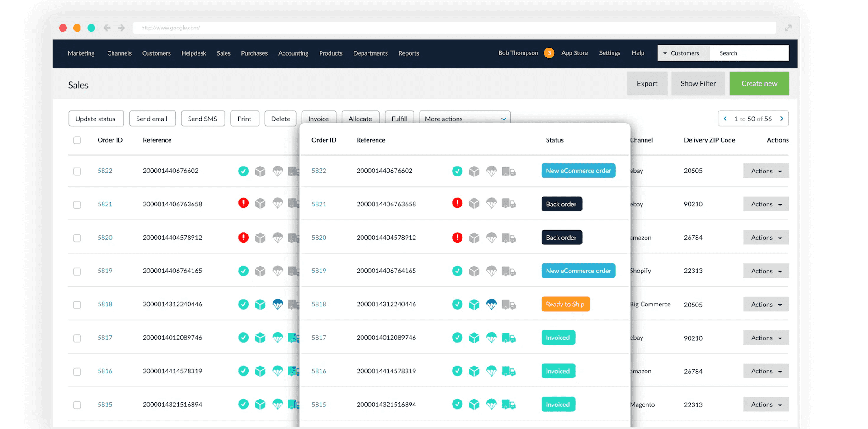
Task: Click the notification badge beside Bob Thompson
Action: (549, 53)
